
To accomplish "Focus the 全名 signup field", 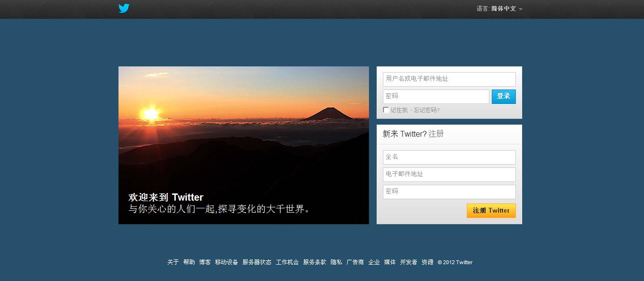I will pyautogui.click(x=449, y=157).
